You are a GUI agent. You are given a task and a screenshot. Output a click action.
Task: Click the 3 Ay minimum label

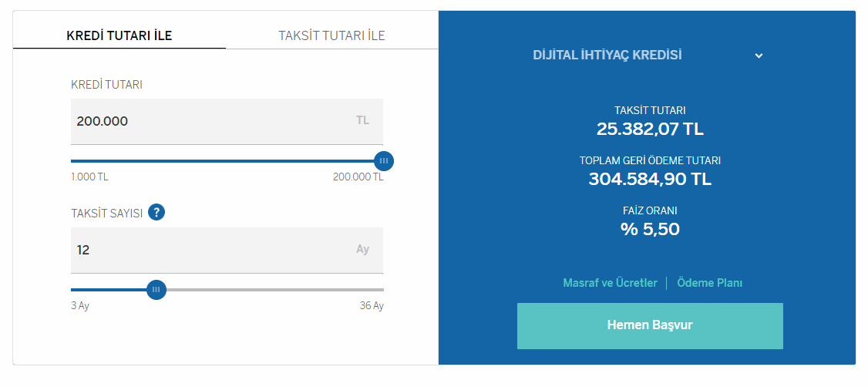[x=80, y=305]
